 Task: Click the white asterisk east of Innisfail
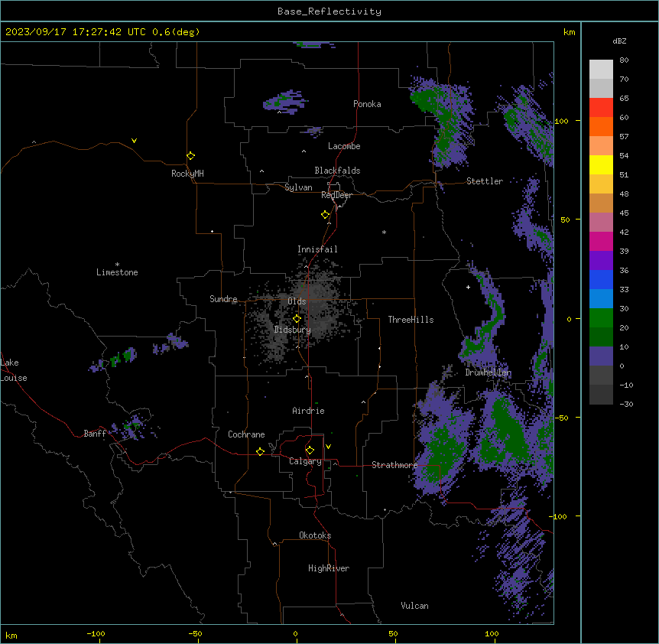point(384,232)
